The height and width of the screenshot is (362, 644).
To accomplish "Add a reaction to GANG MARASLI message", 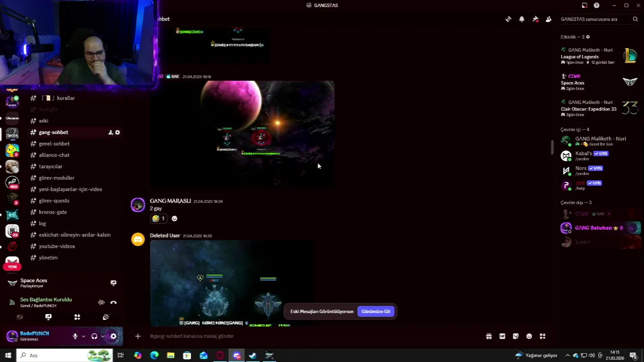I will pos(175,219).
